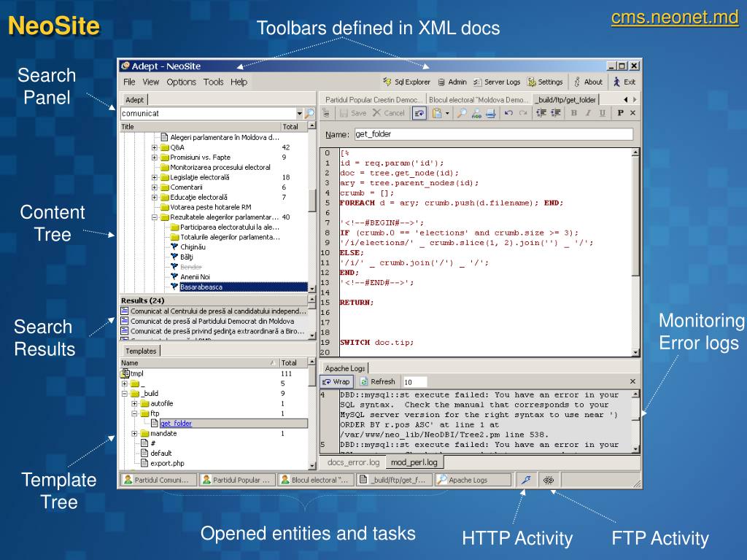Expand the mandate template folder
Image resolution: width=747 pixels, height=560 pixels.
134,434
